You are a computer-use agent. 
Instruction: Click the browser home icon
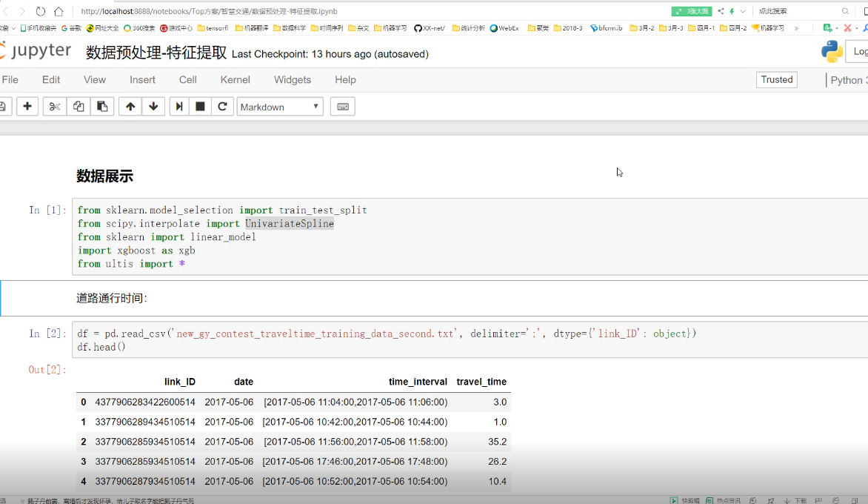59,11
